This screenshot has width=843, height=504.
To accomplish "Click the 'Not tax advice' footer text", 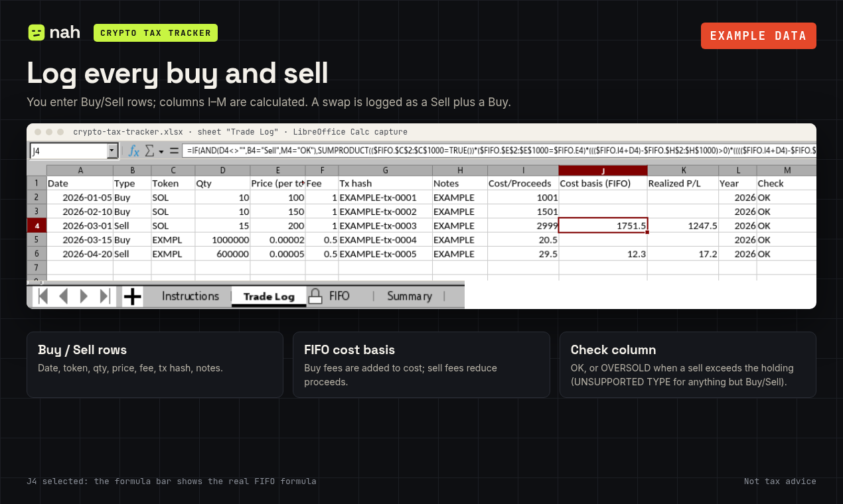I will (x=780, y=481).
